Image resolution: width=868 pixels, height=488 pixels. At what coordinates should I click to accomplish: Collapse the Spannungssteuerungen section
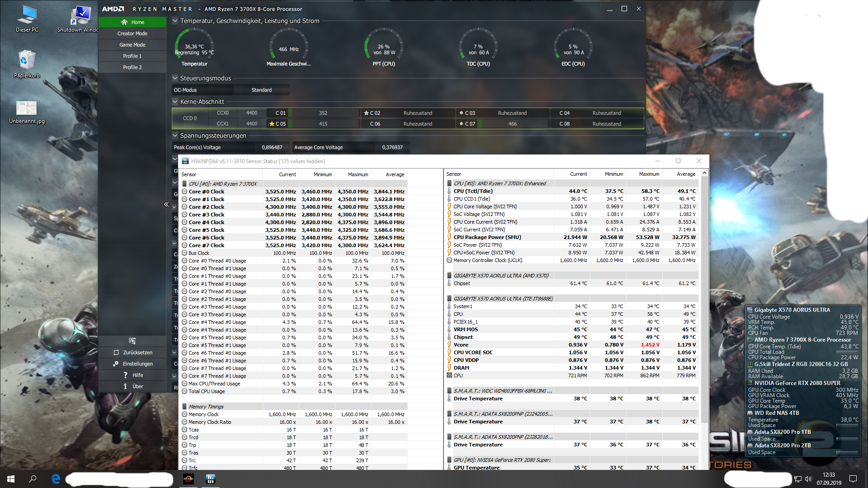175,136
